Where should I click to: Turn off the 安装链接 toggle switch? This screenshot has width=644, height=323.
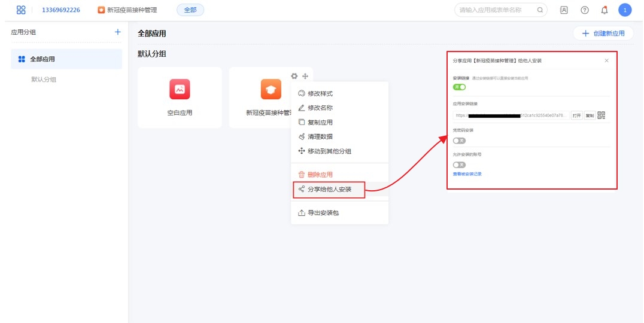459,87
